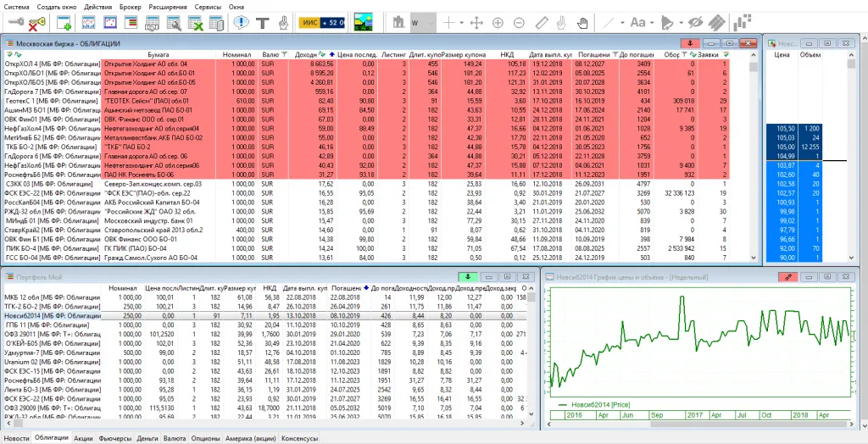Toggle the pin on the bonds table window
This screenshot has height=444, width=868.
(692, 42)
